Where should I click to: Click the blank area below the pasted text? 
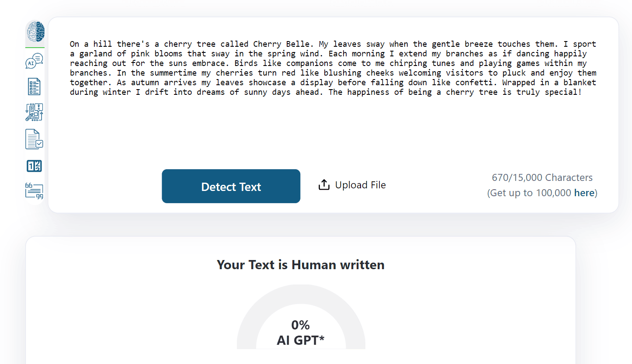pyautogui.click(x=332, y=131)
